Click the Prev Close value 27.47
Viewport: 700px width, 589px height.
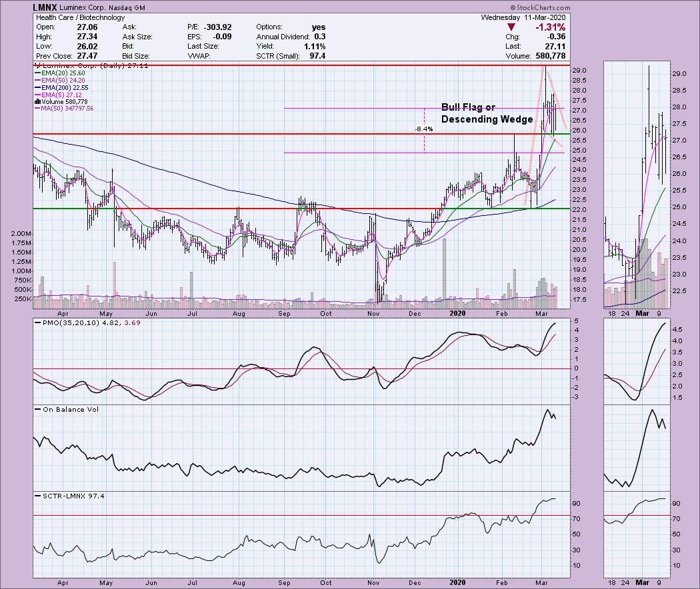[87, 56]
